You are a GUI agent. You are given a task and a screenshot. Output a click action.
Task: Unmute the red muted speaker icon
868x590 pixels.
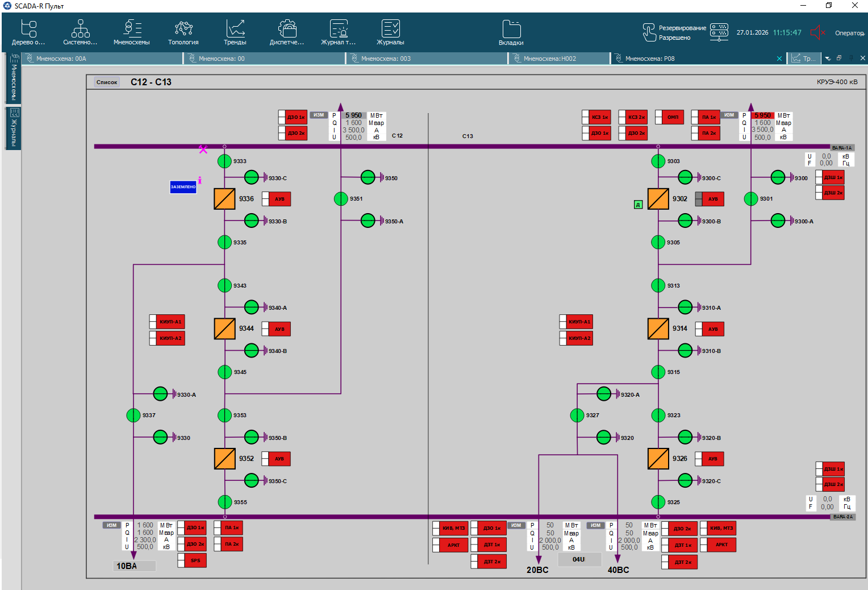point(817,32)
